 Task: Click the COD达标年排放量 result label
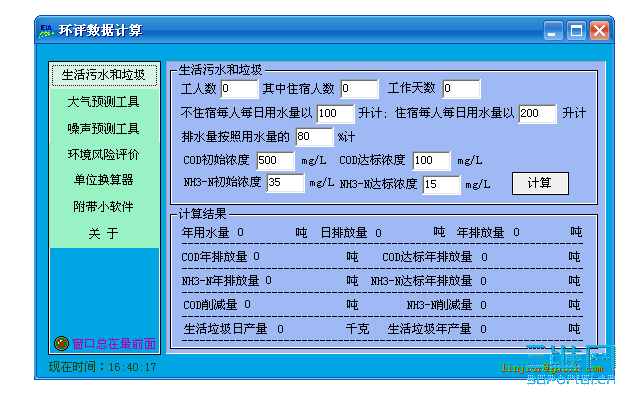click(427, 257)
